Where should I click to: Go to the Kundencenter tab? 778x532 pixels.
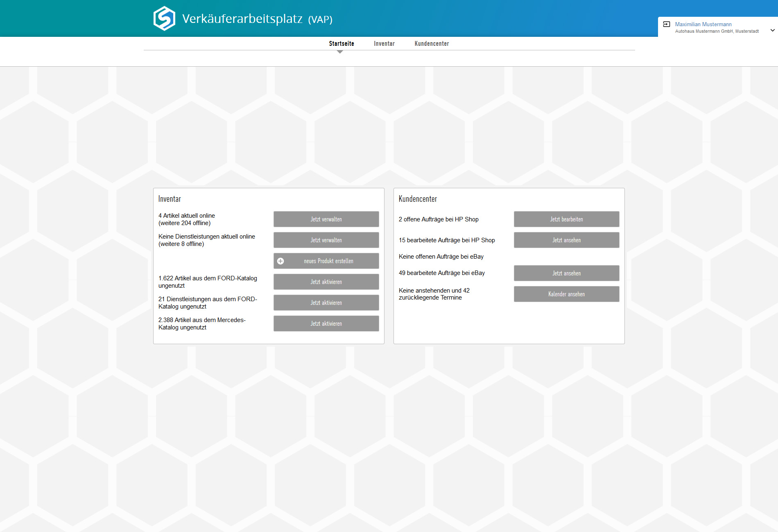[431, 43]
